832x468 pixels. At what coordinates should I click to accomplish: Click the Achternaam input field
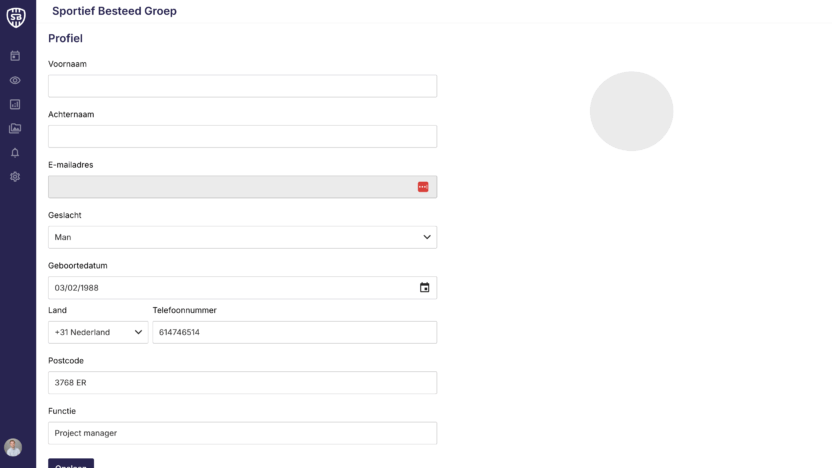[x=242, y=136]
